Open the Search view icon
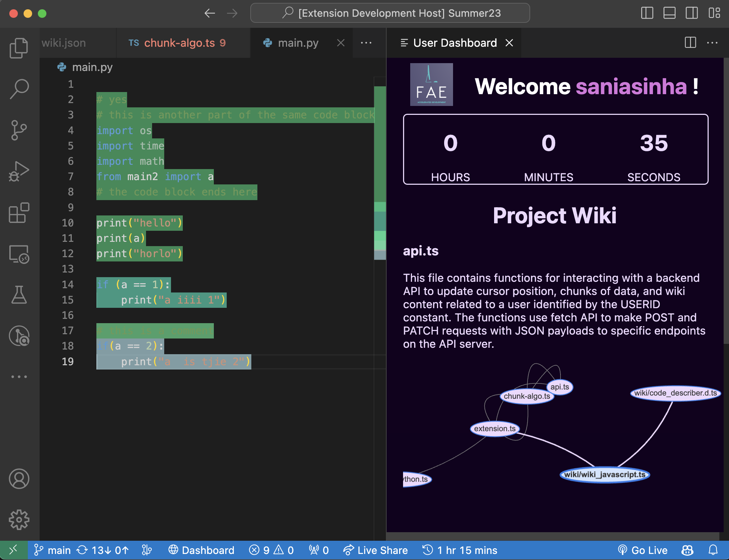 [x=19, y=89]
